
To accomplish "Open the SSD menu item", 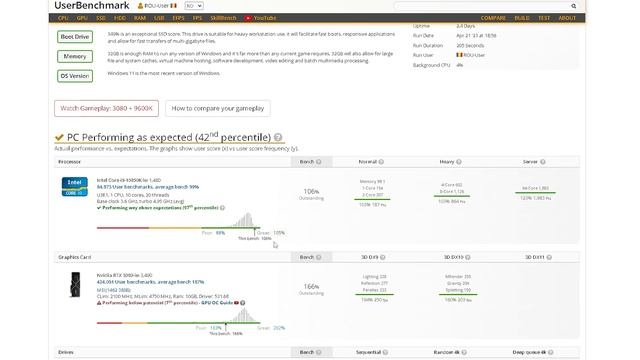I will click(x=101, y=18).
